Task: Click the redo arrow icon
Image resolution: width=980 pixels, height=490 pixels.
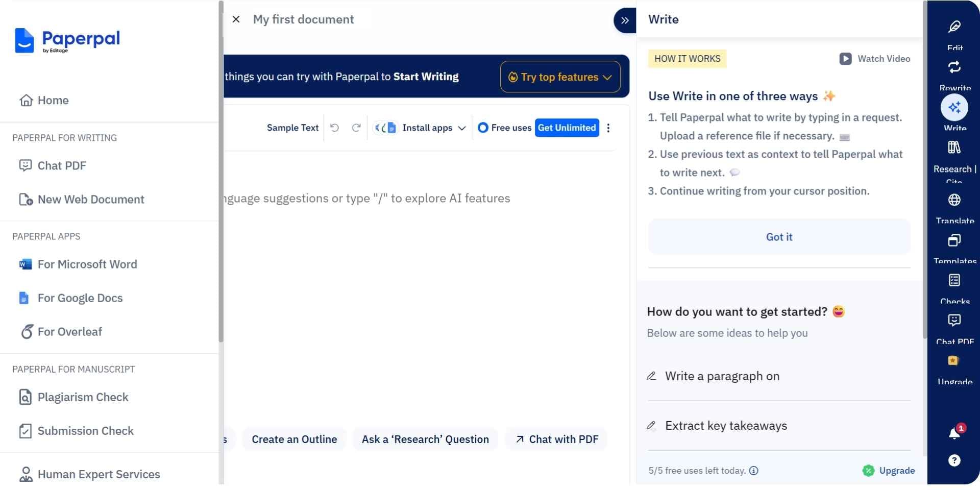Action: click(356, 128)
